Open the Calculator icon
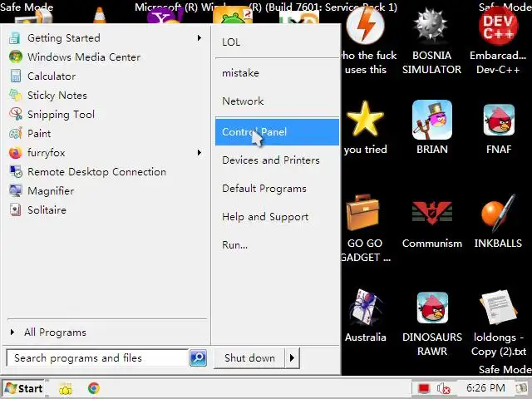The width and height of the screenshot is (532, 399). 15,76
